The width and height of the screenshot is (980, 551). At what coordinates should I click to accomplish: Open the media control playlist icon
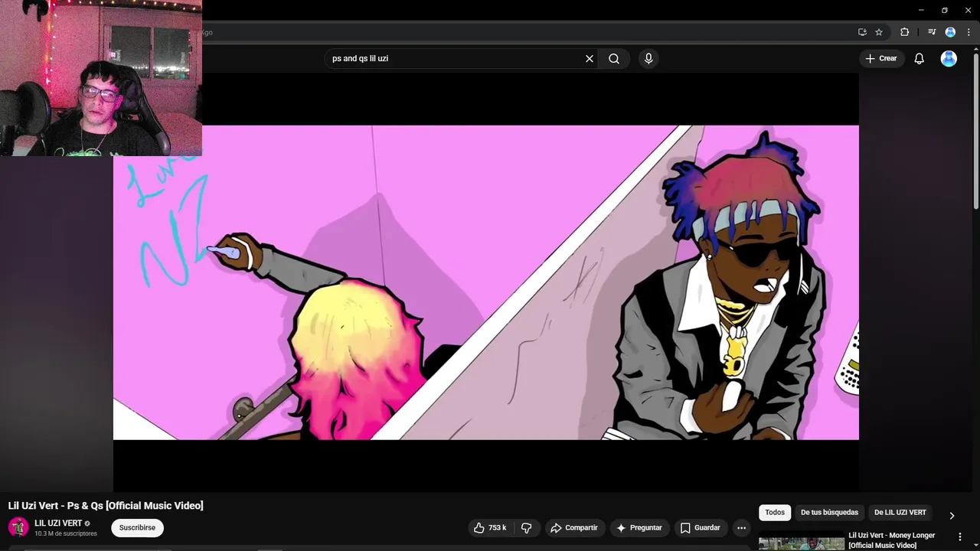(932, 32)
